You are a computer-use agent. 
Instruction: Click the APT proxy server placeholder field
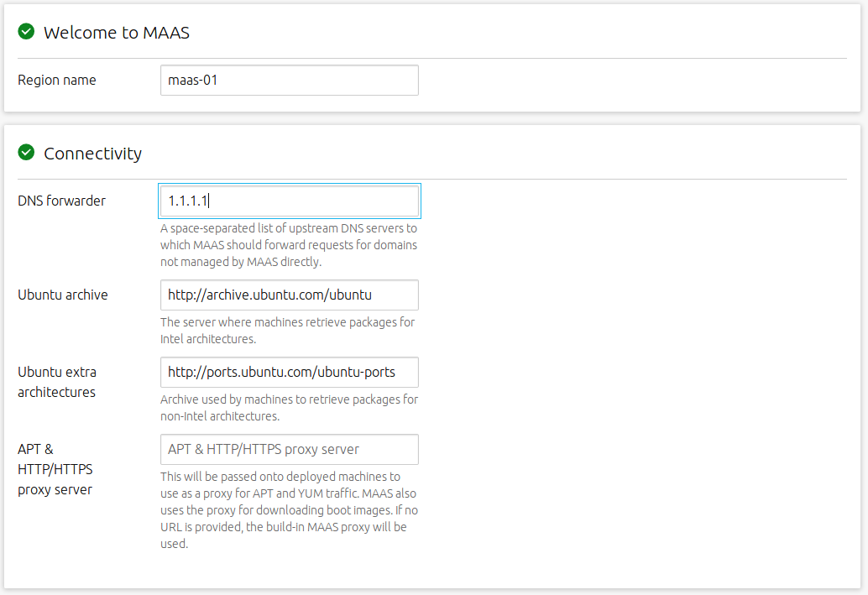[289, 449]
